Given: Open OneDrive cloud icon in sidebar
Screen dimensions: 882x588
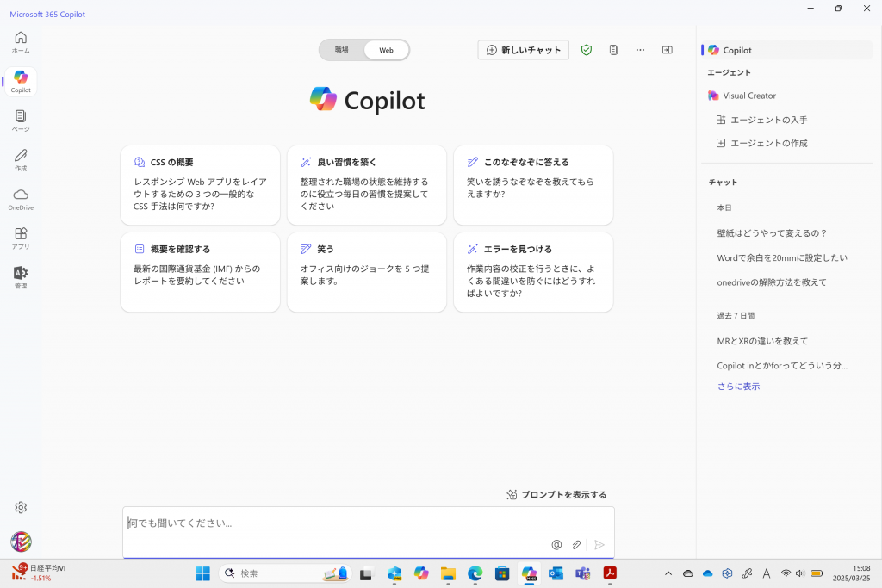Looking at the screenshot, I should pyautogui.click(x=21, y=200).
